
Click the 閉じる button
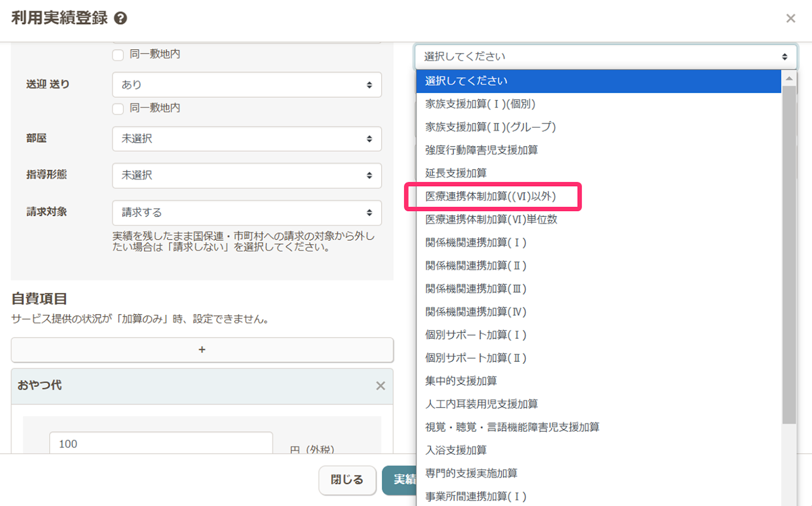click(x=347, y=480)
